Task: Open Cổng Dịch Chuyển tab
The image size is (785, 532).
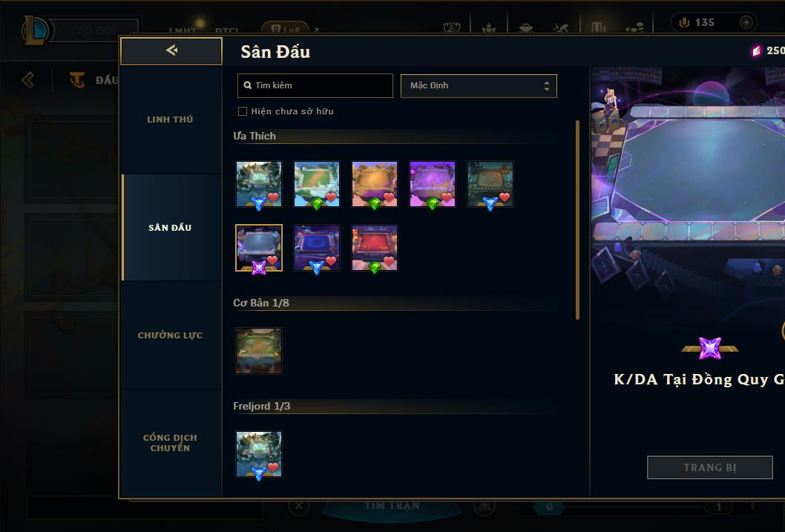Action: [170, 443]
